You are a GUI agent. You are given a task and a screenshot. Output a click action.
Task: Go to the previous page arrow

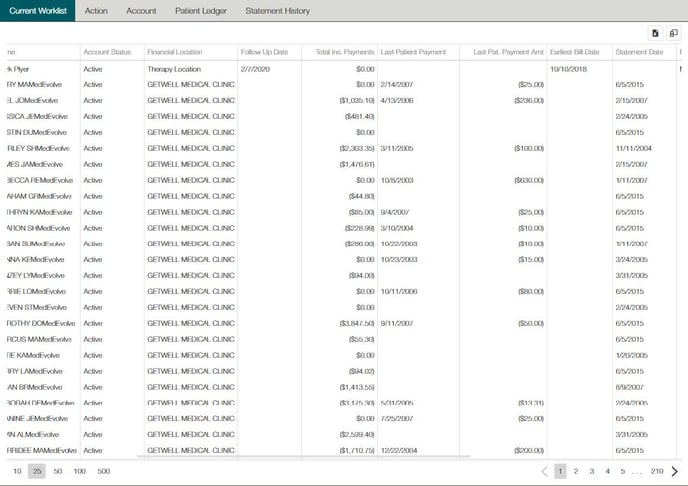pyautogui.click(x=544, y=471)
